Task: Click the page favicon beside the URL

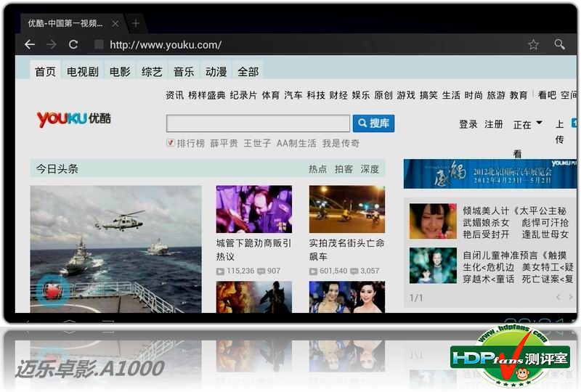Action: click(x=99, y=45)
